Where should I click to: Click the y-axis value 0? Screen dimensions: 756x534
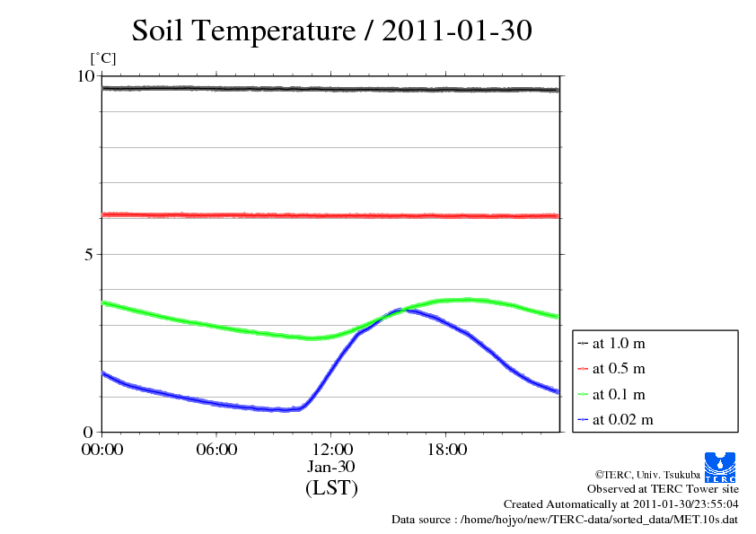click(x=89, y=433)
